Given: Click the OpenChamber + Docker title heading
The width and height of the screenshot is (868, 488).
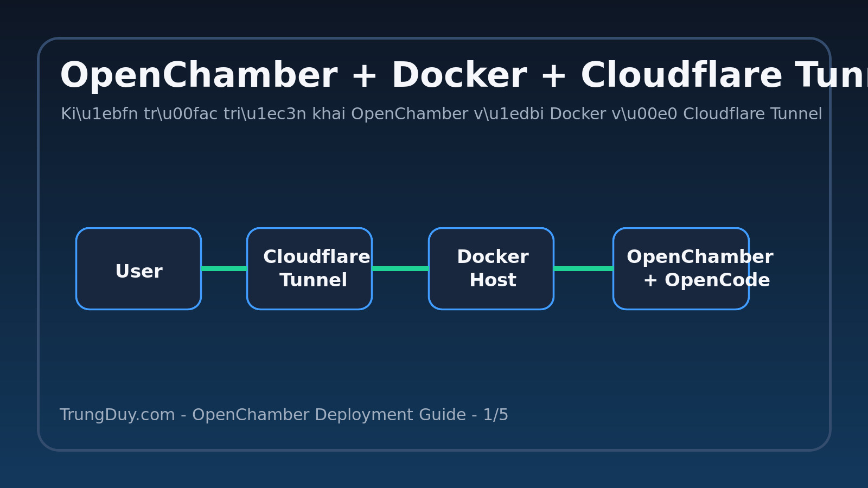Looking at the screenshot, I should pos(464,75).
